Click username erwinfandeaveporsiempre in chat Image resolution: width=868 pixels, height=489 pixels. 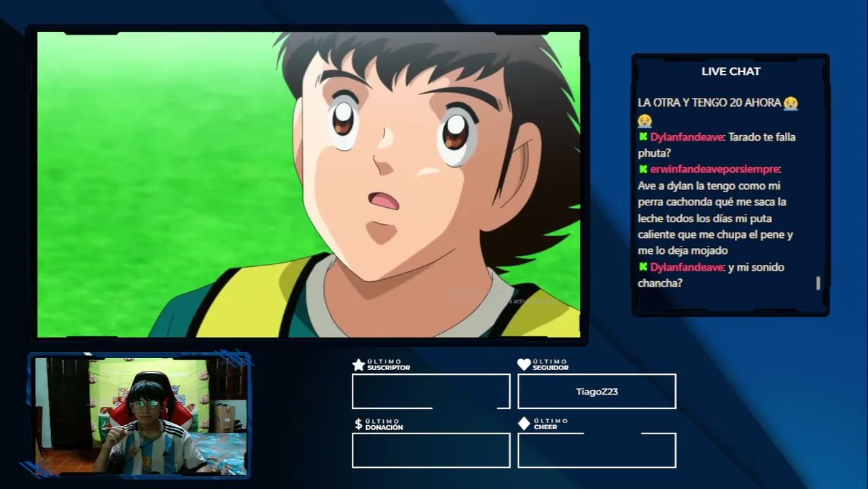tap(715, 170)
